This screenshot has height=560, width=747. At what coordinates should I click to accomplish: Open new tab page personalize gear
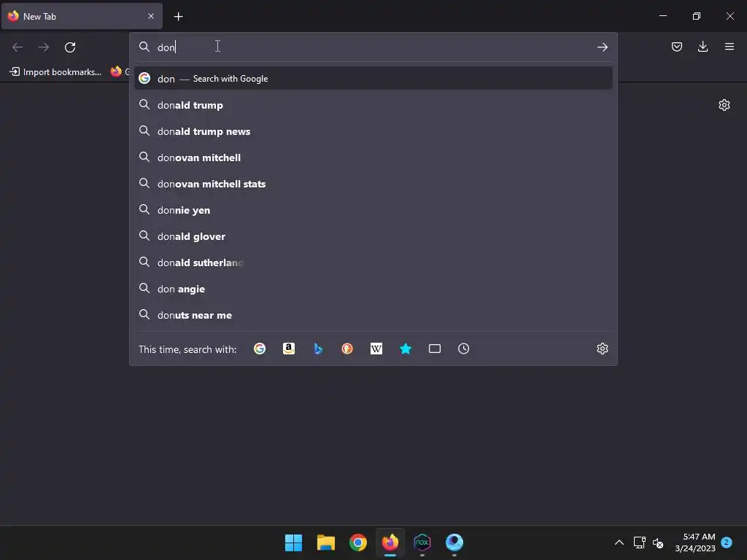724,105
